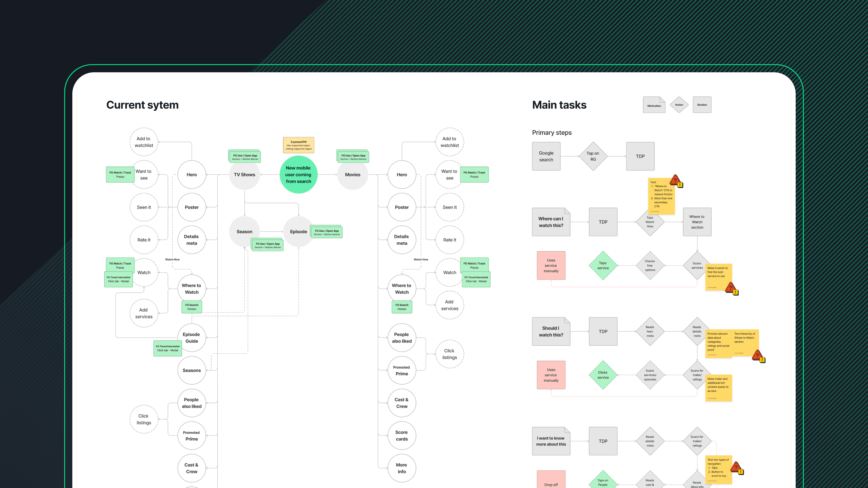This screenshot has width=868, height=488.
Task: Click warning icon on Where to Watch CTA note
Action: tap(676, 181)
